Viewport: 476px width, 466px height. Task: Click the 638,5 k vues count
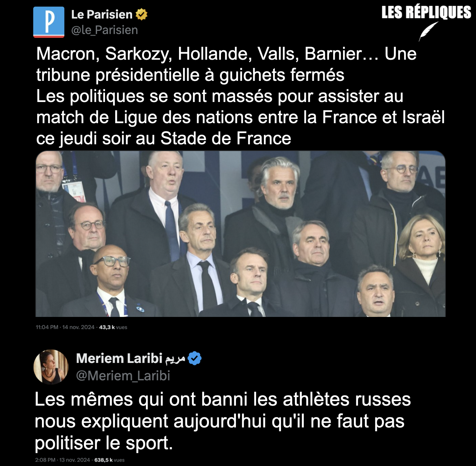tap(109, 460)
